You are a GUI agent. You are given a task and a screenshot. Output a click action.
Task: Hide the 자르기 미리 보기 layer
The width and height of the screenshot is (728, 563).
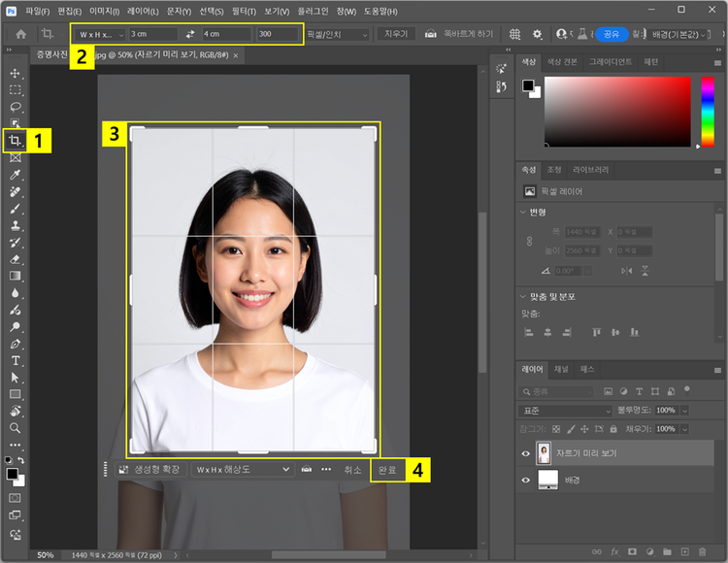527,453
